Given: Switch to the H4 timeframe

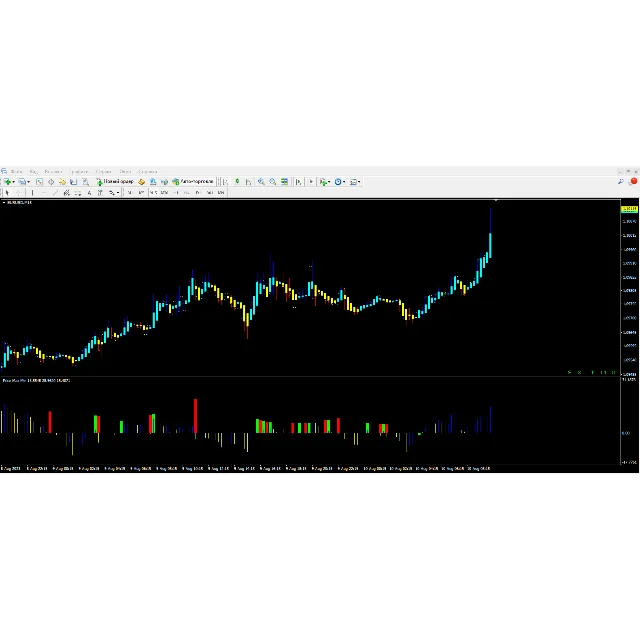Looking at the screenshot, I should [x=187, y=193].
